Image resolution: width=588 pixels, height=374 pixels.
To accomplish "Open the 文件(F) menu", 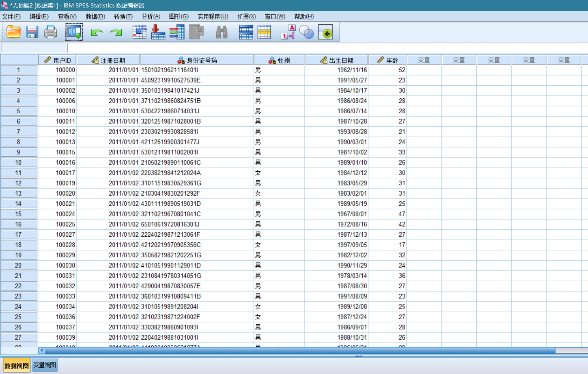I will (12, 16).
